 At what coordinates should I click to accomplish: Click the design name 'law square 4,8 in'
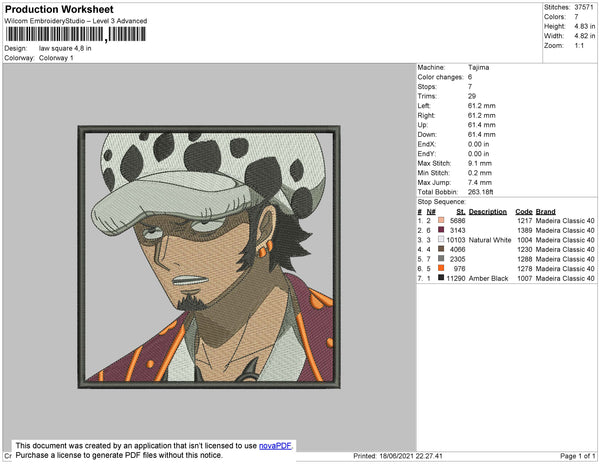coord(65,48)
